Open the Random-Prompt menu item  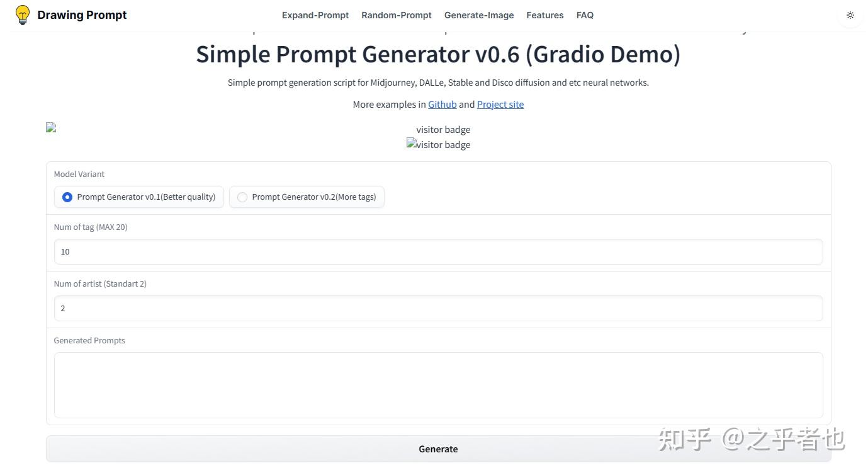[396, 15]
